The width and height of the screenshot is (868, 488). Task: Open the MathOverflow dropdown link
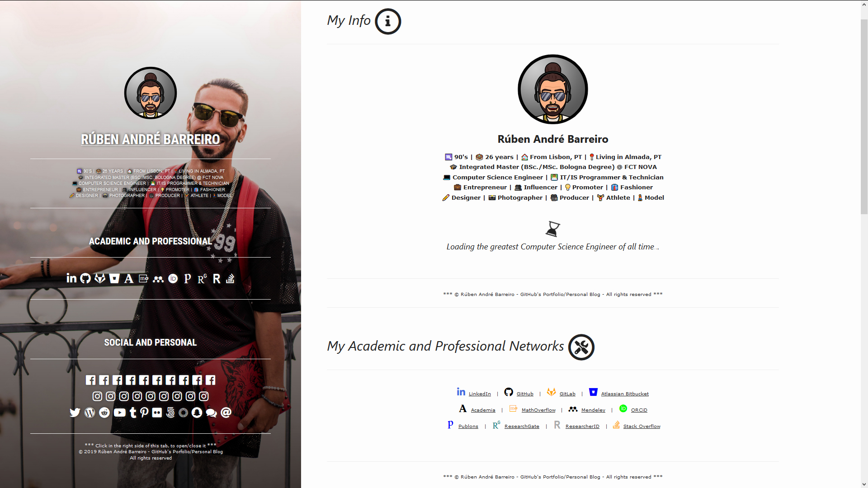coord(538,409)
